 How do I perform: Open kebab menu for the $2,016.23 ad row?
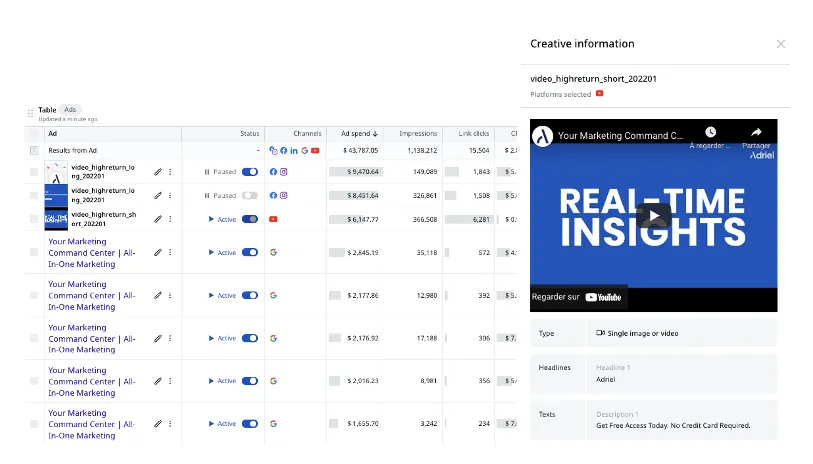click(x=170, y=381)
